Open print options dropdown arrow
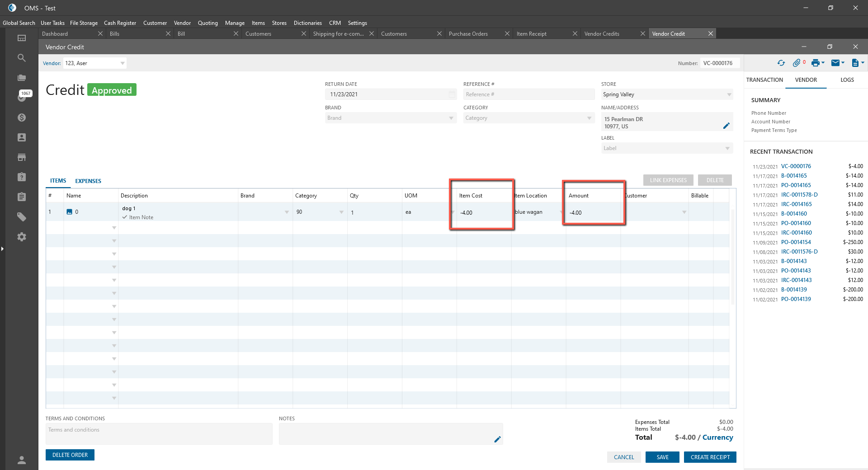 [x=823, y=63]
